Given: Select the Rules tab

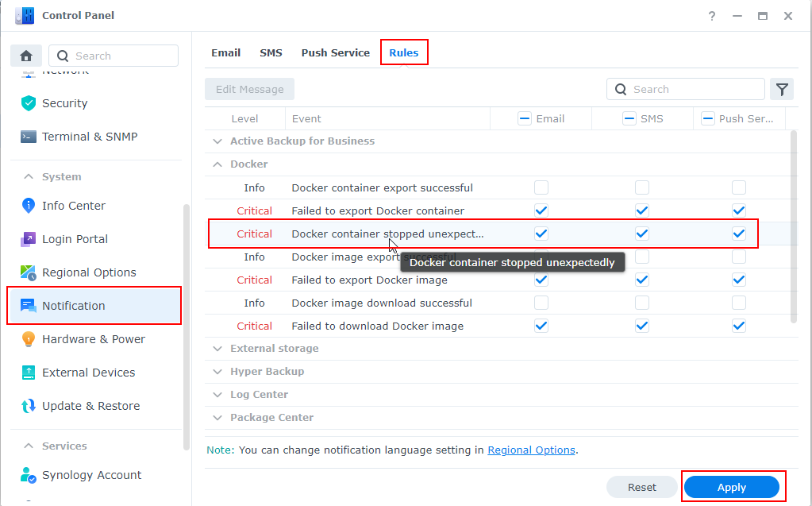Looking at the screenshot, I should coord(404,52).
